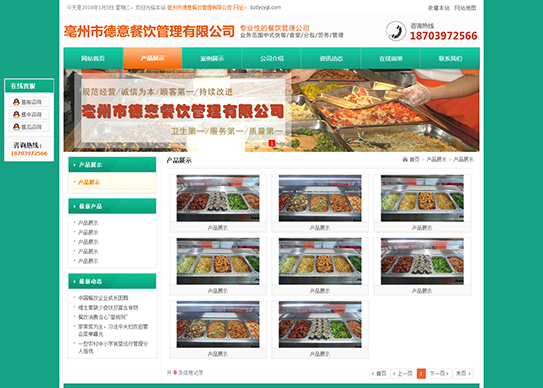The height and width of the screenshot is (388, 543).
Task: Click the QQ penguin icon for 售前咨询
Action: pyautogui.click(x=16, y=102)
